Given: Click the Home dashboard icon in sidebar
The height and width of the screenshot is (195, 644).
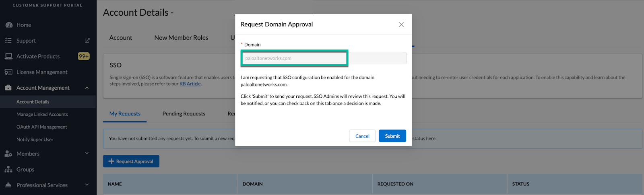Looking at the screenshot, I should (8, 25).
